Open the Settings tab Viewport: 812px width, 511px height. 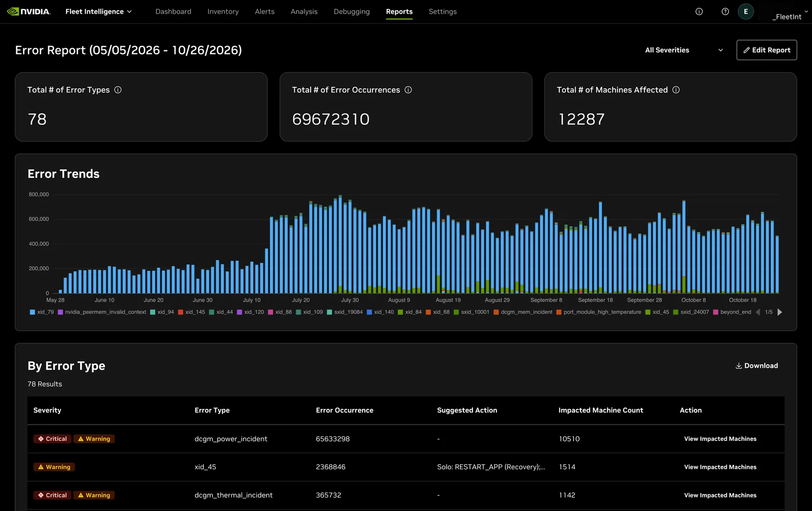pyautogui.click(x=443, y=12)
